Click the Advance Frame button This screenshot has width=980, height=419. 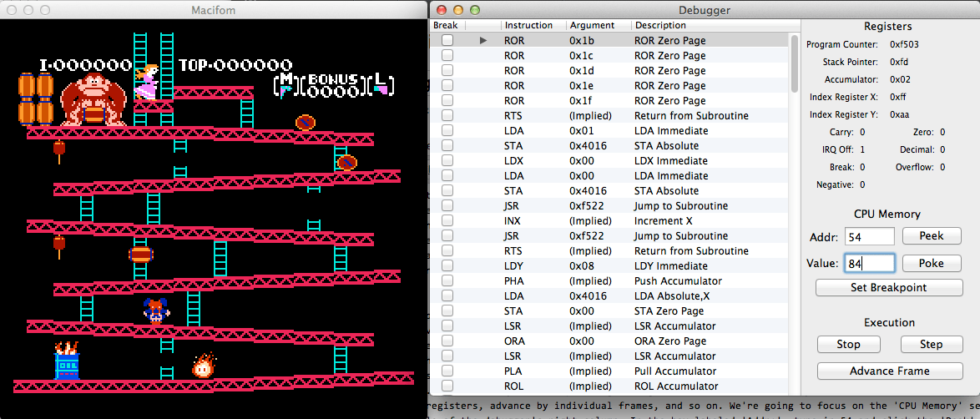point(889,371)
